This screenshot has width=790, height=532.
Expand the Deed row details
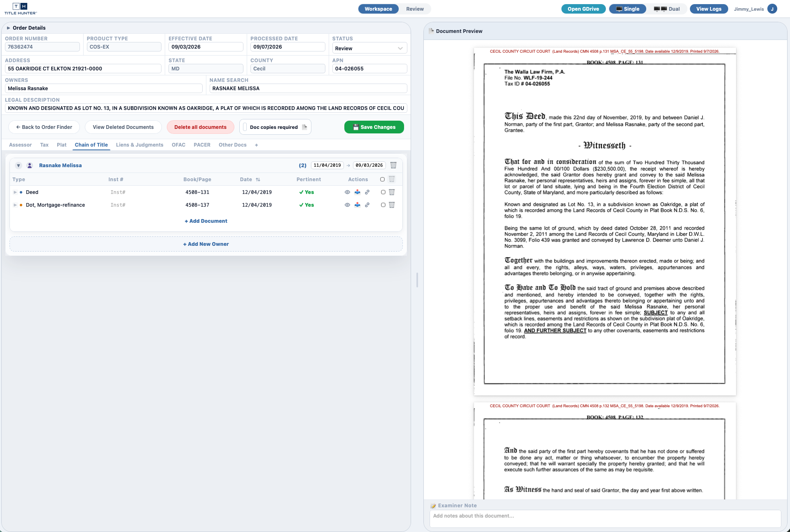15,192
